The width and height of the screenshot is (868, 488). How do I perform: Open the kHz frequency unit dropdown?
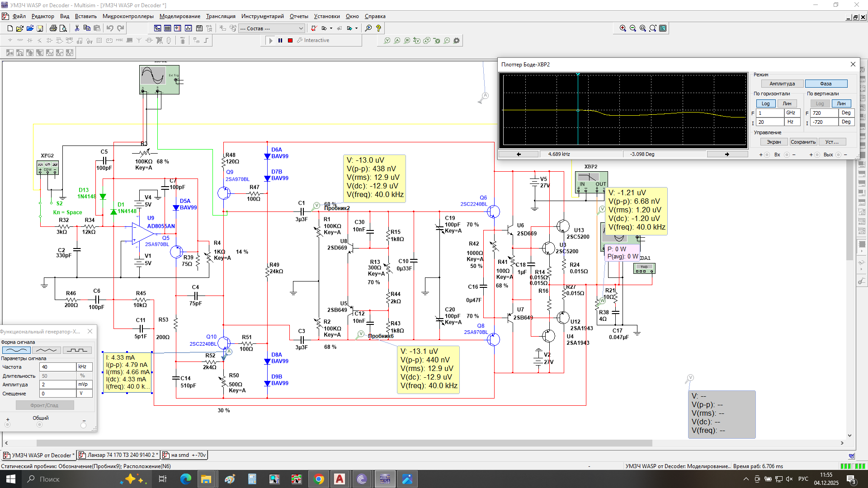pyautogui.click(x=85, y=367)
